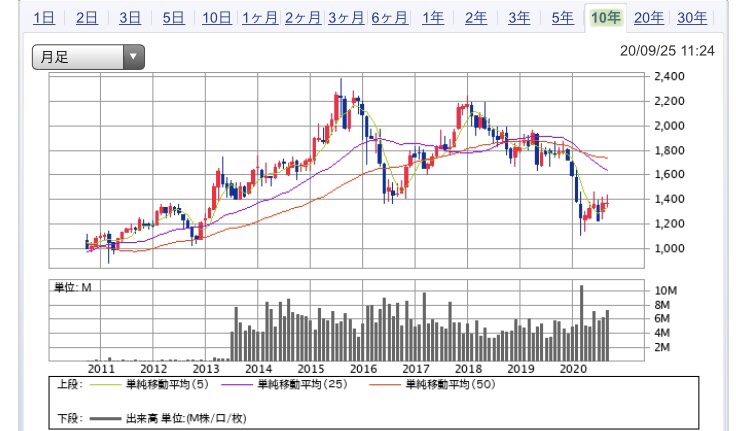Click the 10M volume axis label

(666, 291)
